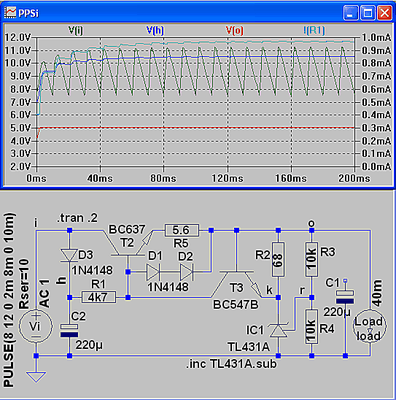The height and width of the screenshot is (400, 396).
Task: Click the I(R1) trace label
Action: click(314, 31)
